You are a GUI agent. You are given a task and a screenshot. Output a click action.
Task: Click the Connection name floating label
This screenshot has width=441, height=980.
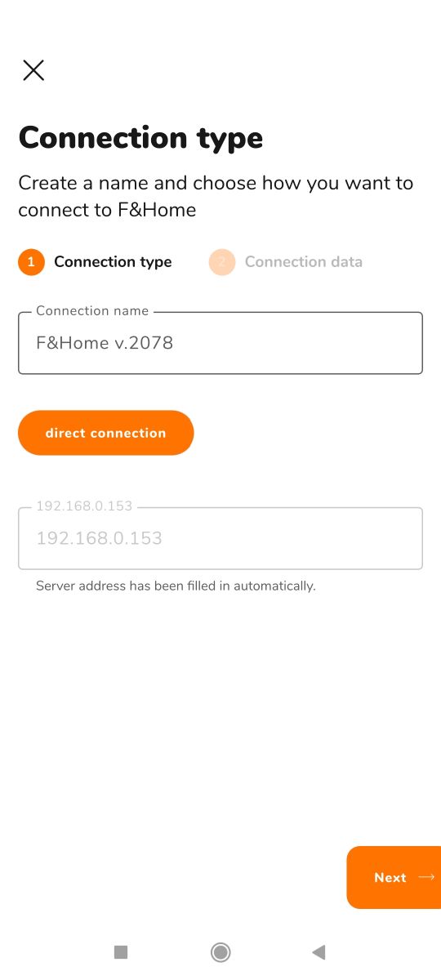click(92, 310)
